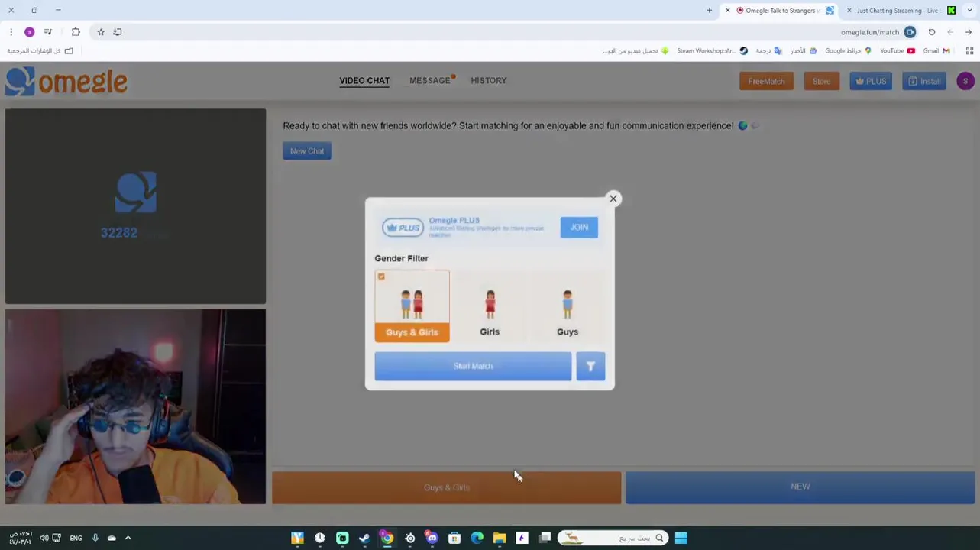Click the camera indicator in address bar

pyautogui.click(x=910, y=32)
